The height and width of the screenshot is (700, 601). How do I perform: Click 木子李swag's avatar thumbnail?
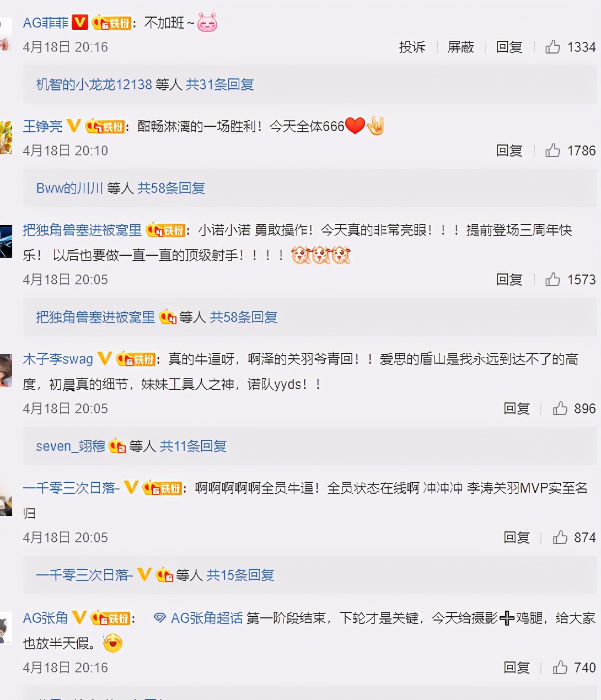click(6, 371)
